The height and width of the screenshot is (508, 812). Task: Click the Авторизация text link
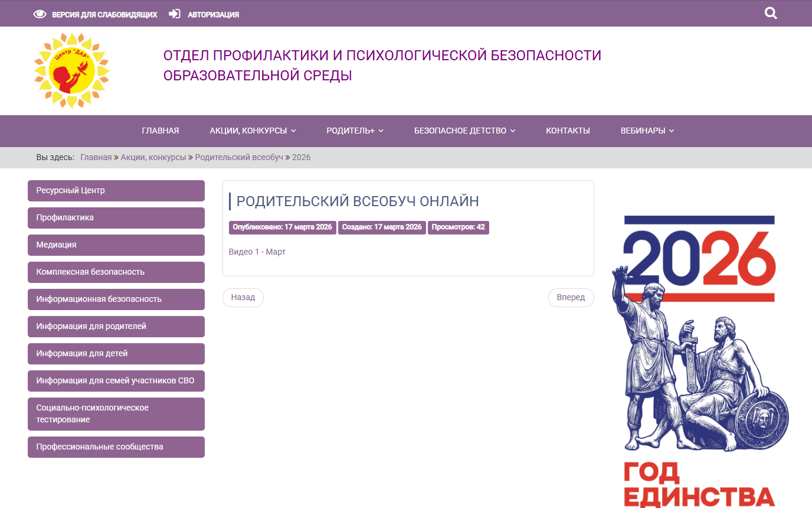point(213,15)
